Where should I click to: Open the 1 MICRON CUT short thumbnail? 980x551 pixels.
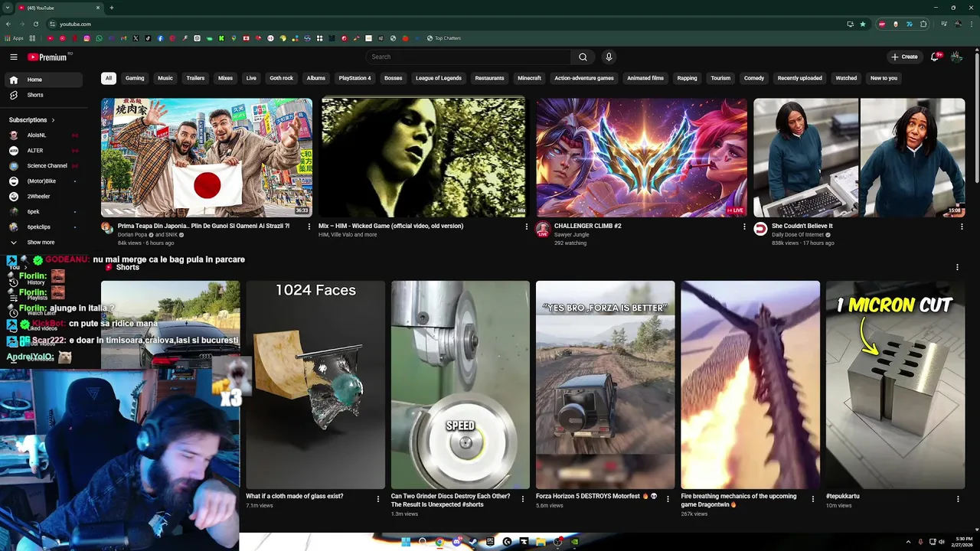895,385
